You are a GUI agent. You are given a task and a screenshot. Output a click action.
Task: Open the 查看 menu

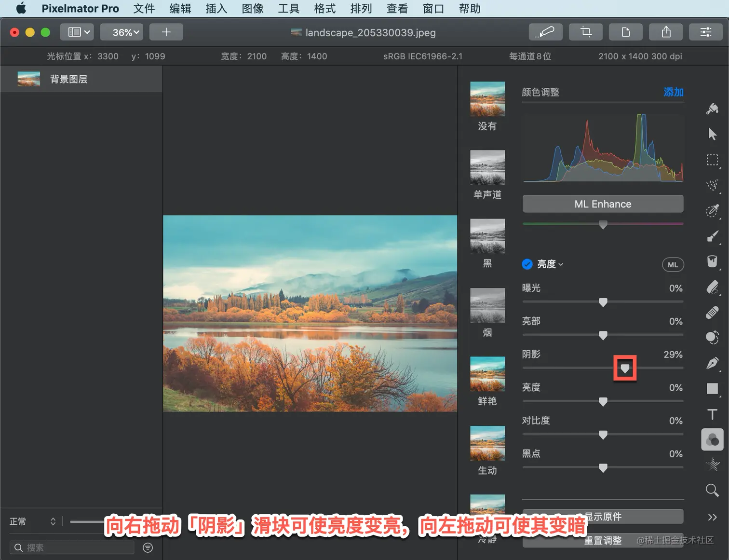tap(397, 8)
